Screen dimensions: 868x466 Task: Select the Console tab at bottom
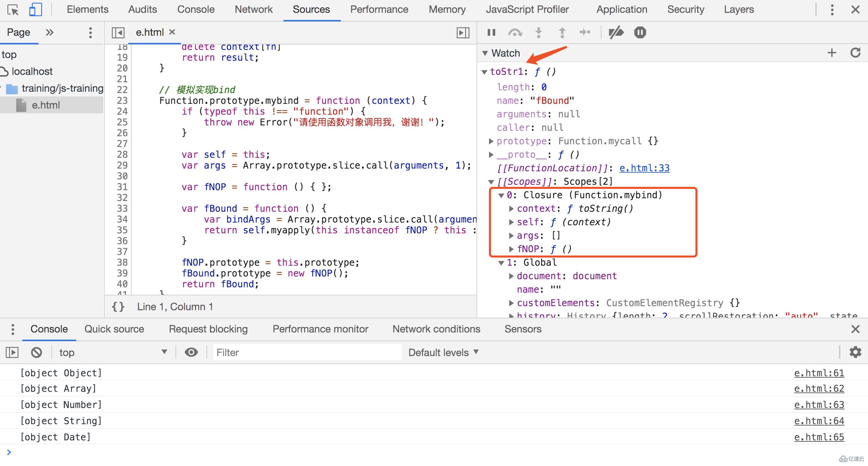49,329
